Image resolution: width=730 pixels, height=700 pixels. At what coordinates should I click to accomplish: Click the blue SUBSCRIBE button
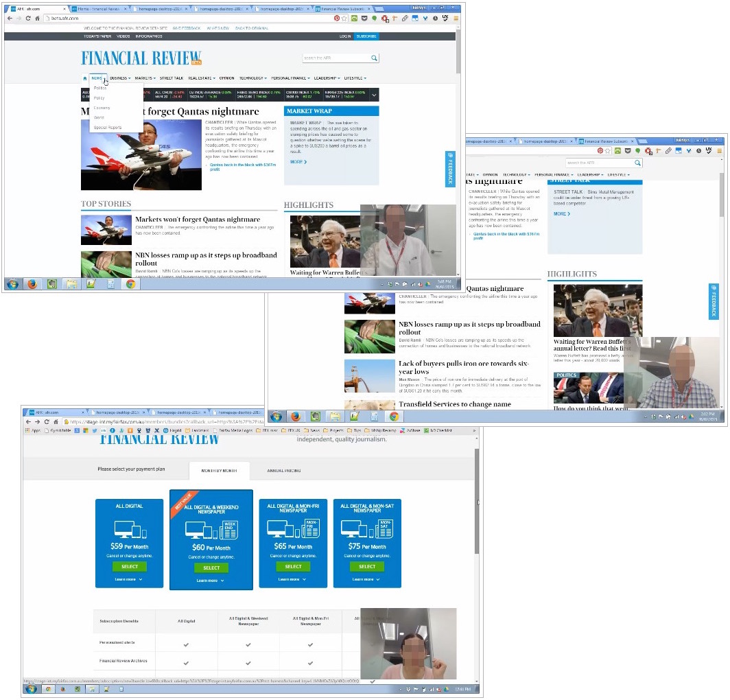(366, 36)
